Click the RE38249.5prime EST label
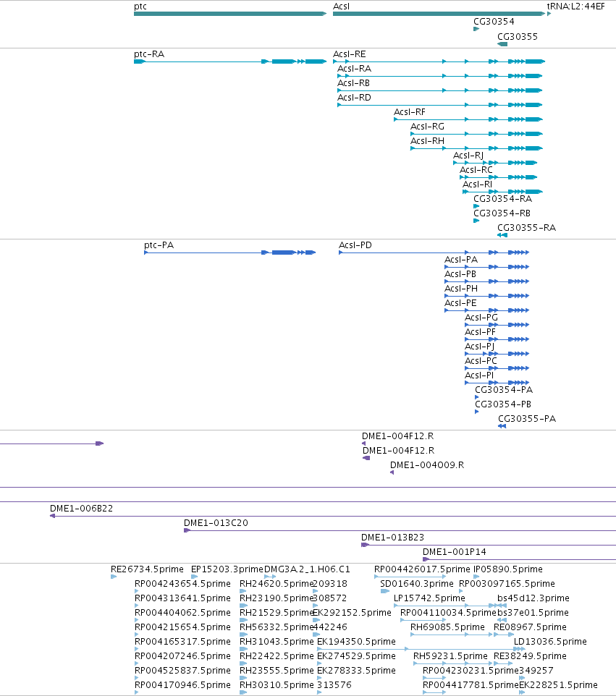This screenshot has height=696, width=616. click(x=530, y=656)
